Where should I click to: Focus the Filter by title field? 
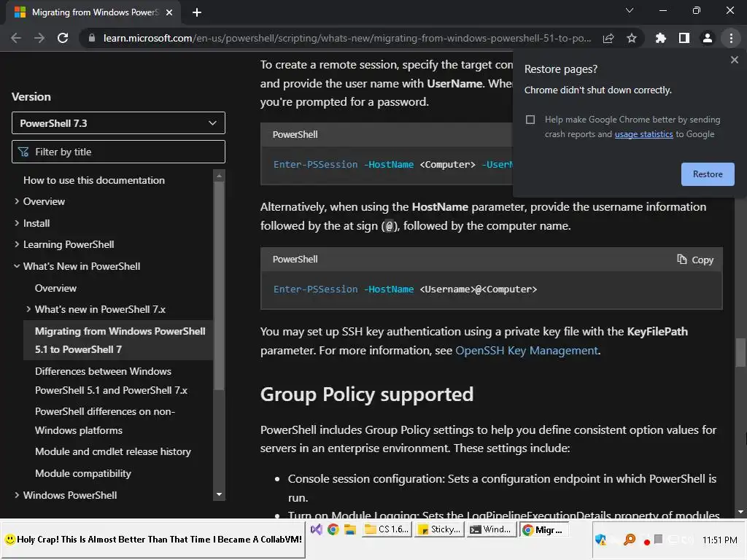[x=118, y=152]
